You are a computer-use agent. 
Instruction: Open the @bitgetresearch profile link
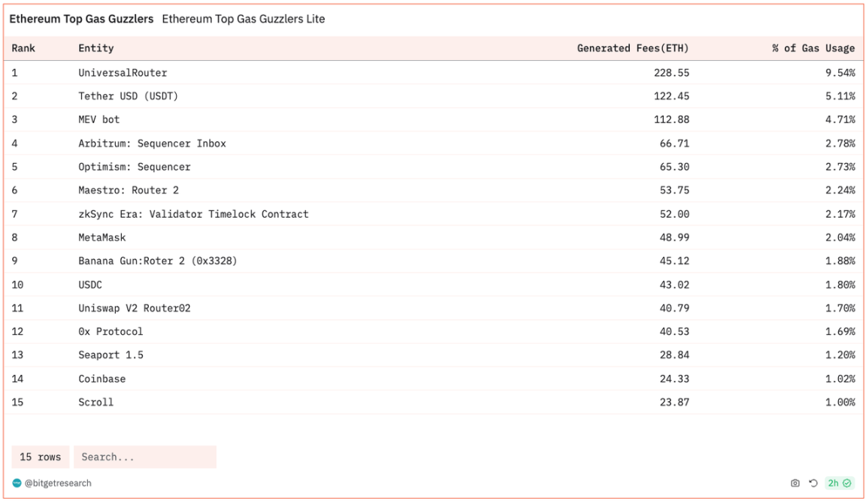[x=58, y=483]
